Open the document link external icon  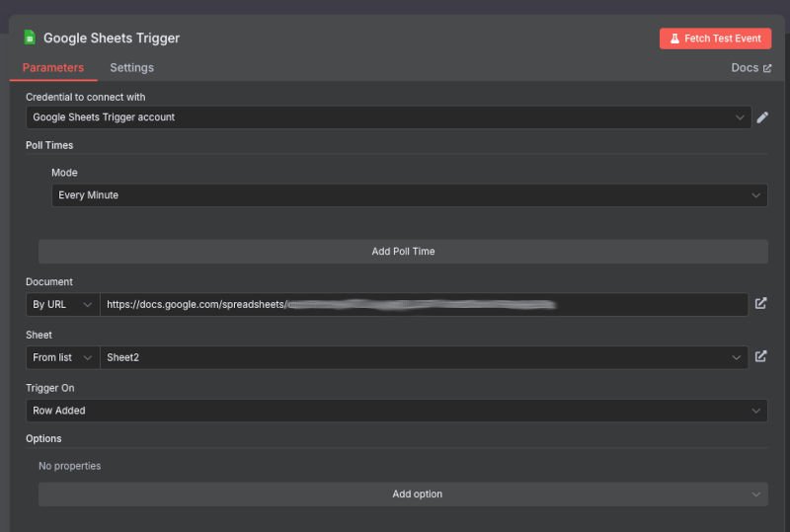(760, 304)
